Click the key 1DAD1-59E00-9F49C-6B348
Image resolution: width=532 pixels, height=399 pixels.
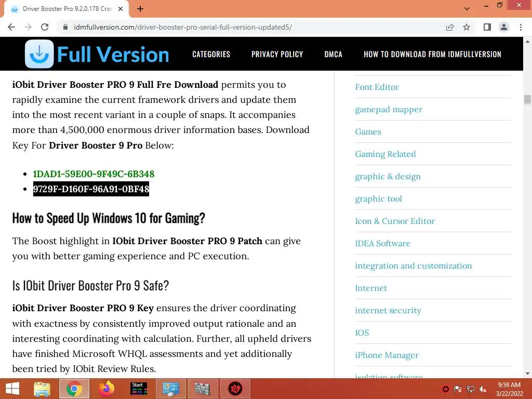[94, 174]
